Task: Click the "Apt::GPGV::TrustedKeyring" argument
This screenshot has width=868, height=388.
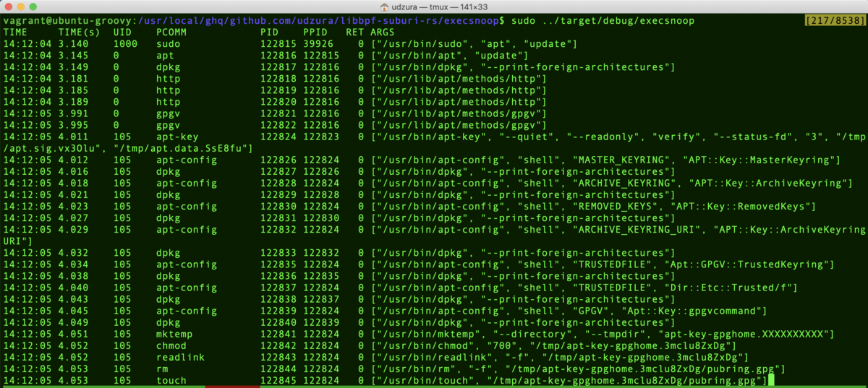Action: pos(745,264)
